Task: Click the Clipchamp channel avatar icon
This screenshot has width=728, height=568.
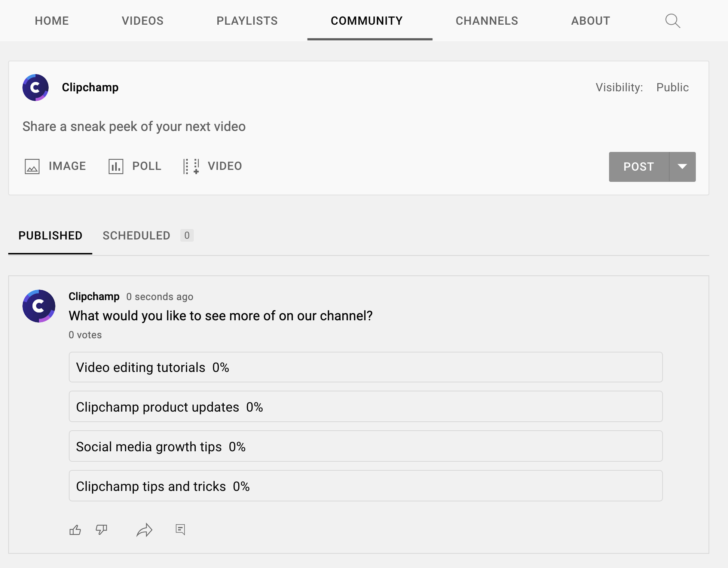Action: point(37,88)
